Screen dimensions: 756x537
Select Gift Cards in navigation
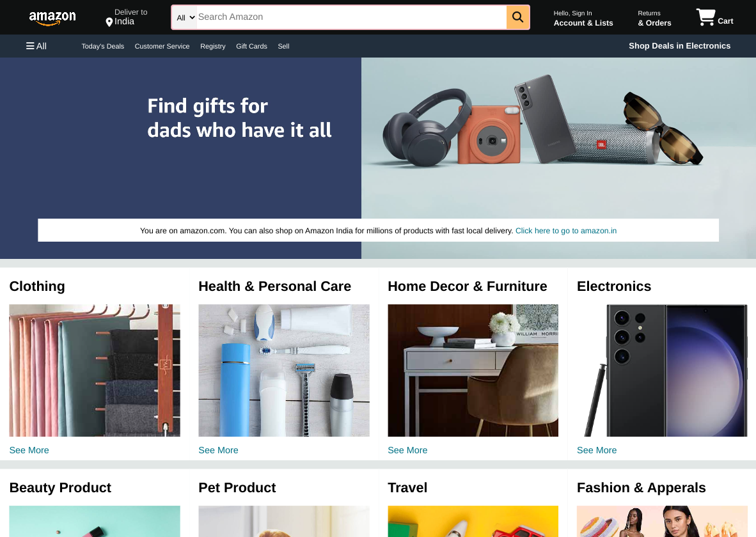[251, 46]
